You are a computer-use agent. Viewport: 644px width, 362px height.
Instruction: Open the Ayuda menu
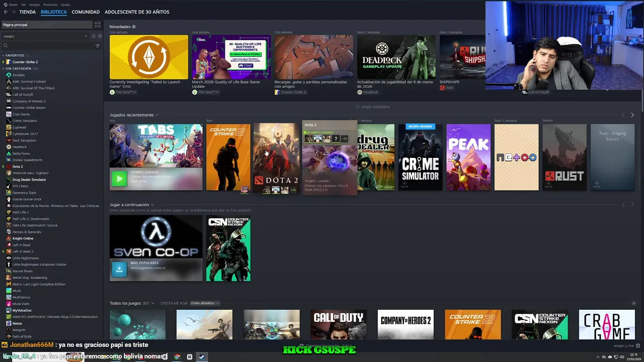(65, 5)
